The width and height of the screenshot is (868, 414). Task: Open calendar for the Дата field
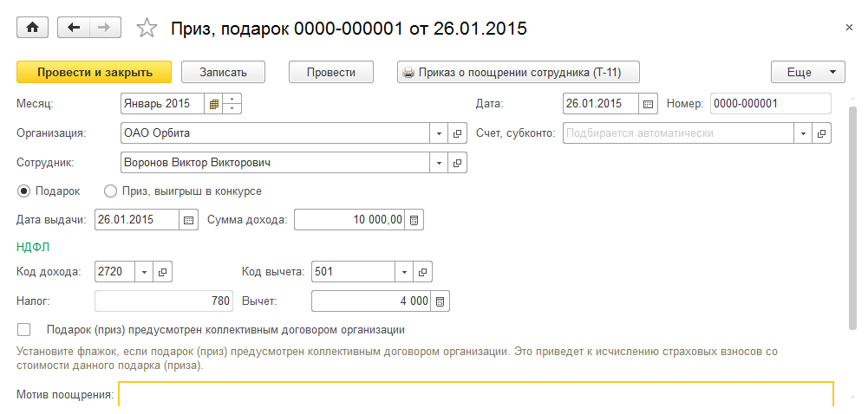(648, 103)
